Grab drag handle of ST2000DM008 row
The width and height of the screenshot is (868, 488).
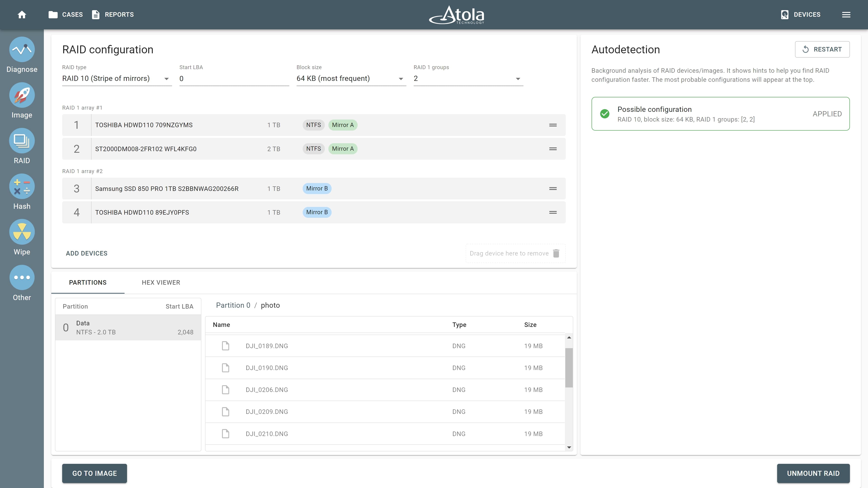pos(553,149)
